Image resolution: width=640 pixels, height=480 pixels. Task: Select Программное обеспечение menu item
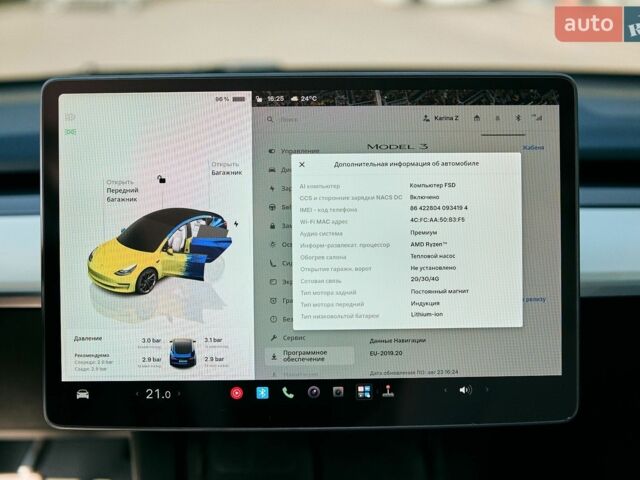pos(309,356)
